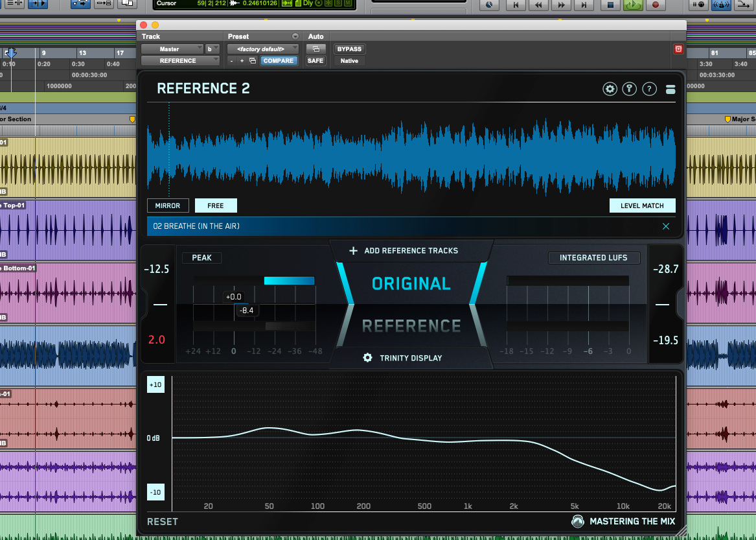The width and height of the screenshot is (756, 540).
Task: Toggle the MIRROR playback mode
Action: (168, 205)
